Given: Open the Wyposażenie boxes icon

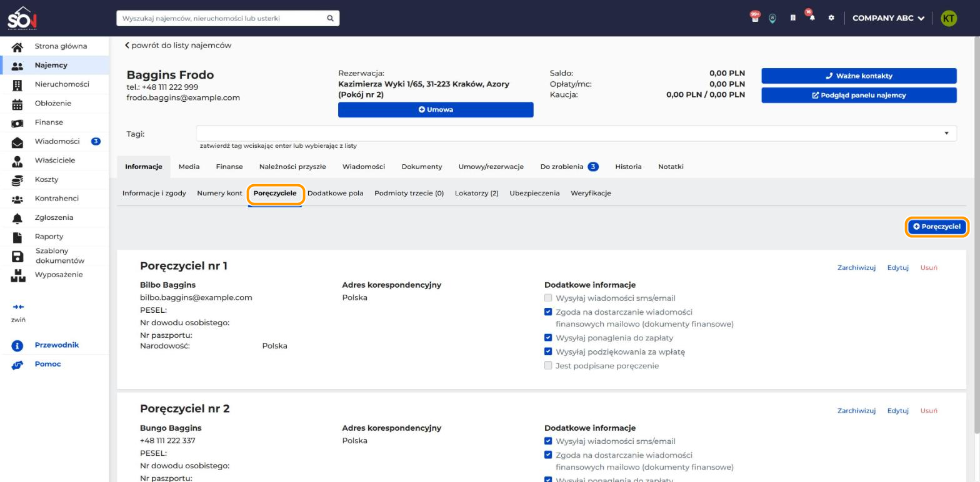Looking at the screenshot, I should pos(17,275).
